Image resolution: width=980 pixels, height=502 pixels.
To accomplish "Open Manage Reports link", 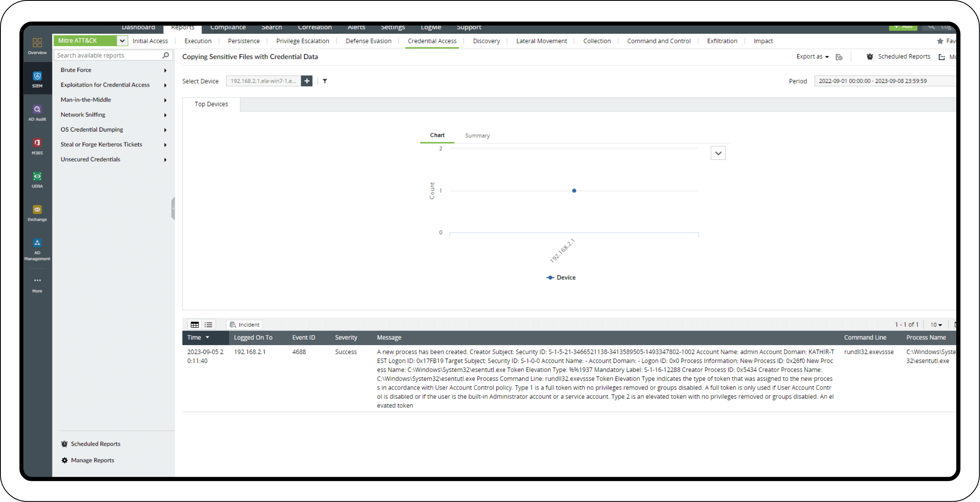I will 92,460.
